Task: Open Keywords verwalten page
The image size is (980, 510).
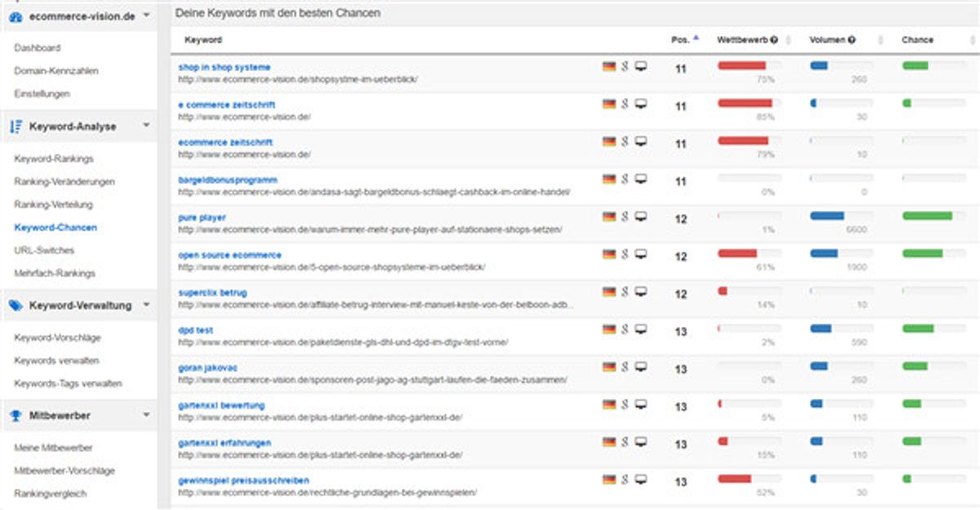Action: [x=57, y=360]
